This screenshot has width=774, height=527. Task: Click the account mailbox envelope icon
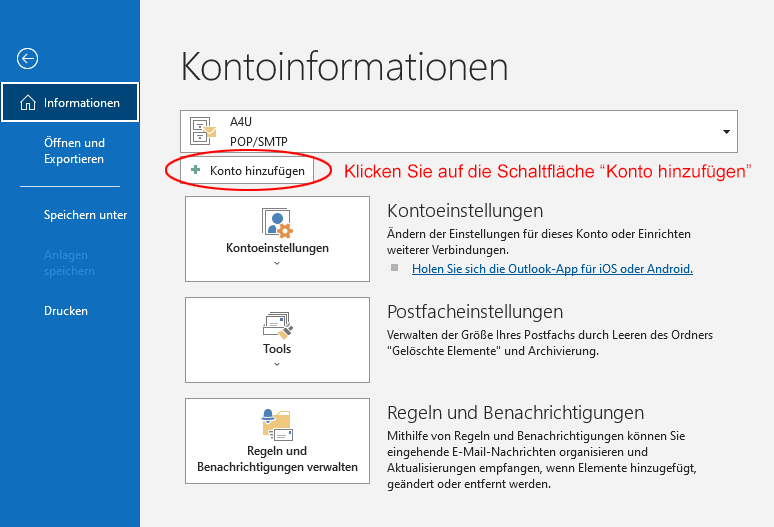click(x=203, y=131)
